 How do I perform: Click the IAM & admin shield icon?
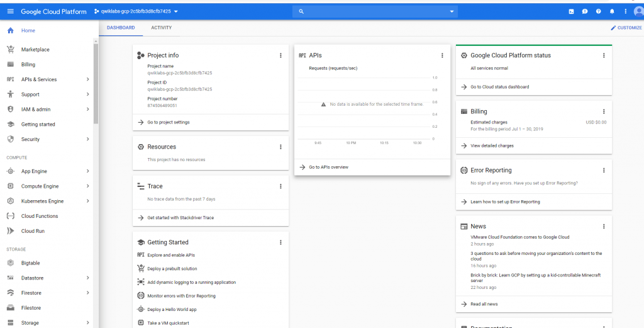click(11, 110)
